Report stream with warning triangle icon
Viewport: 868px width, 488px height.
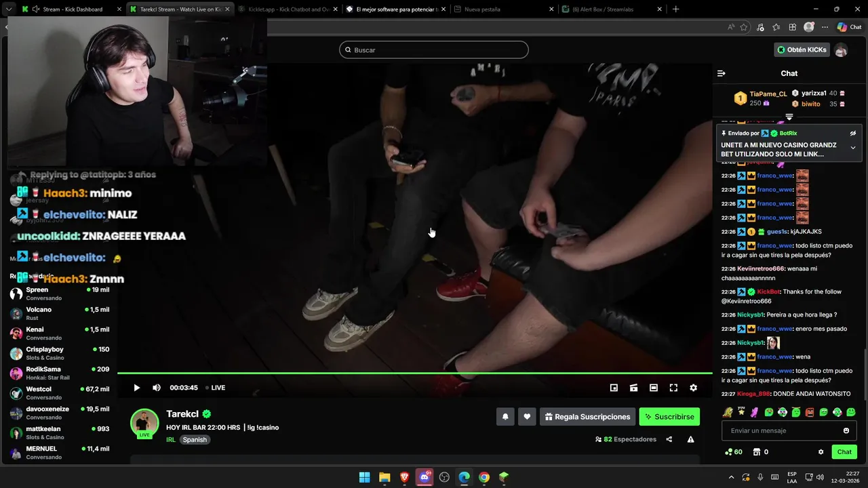pyautogui.click(x=690, y=439)
